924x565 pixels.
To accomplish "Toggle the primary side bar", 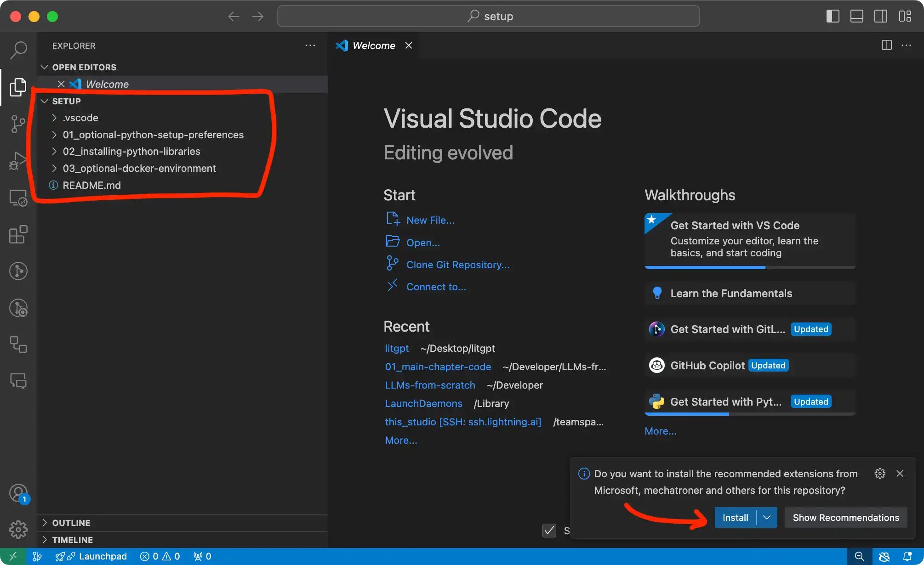I will pos(833,17).
